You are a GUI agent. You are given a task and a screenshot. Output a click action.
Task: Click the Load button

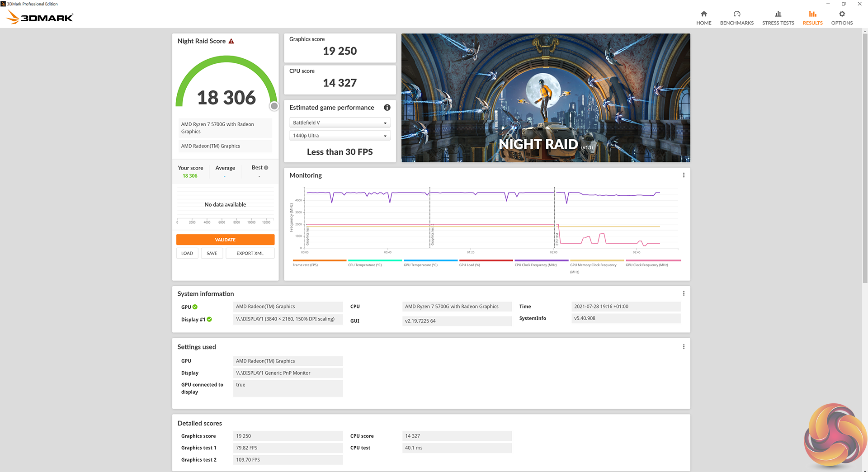click(x=187, y=254)
